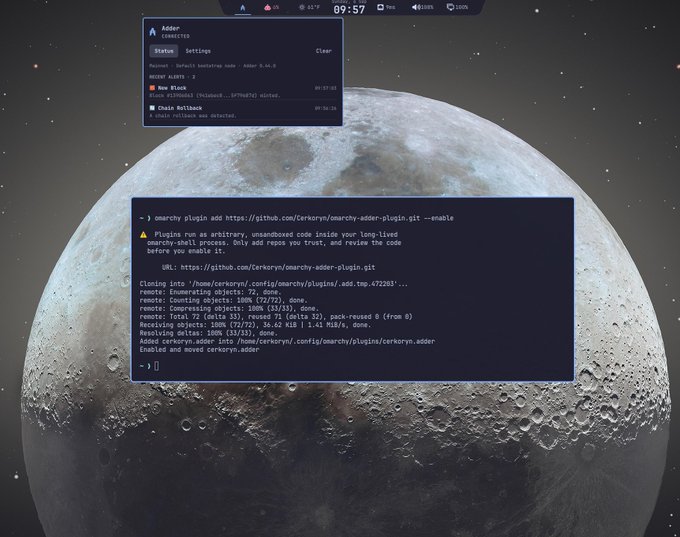Click the Mainnet bootstrap node info line

coord(212,66)
